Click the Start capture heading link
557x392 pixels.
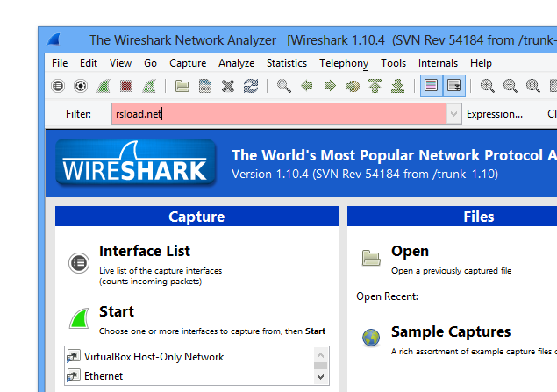click(x=117, y=311)
